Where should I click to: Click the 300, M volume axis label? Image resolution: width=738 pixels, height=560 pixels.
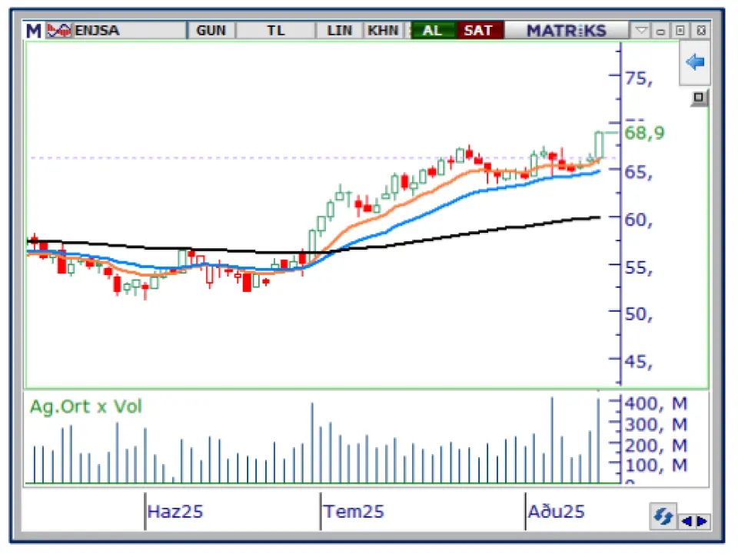[656, 425]
